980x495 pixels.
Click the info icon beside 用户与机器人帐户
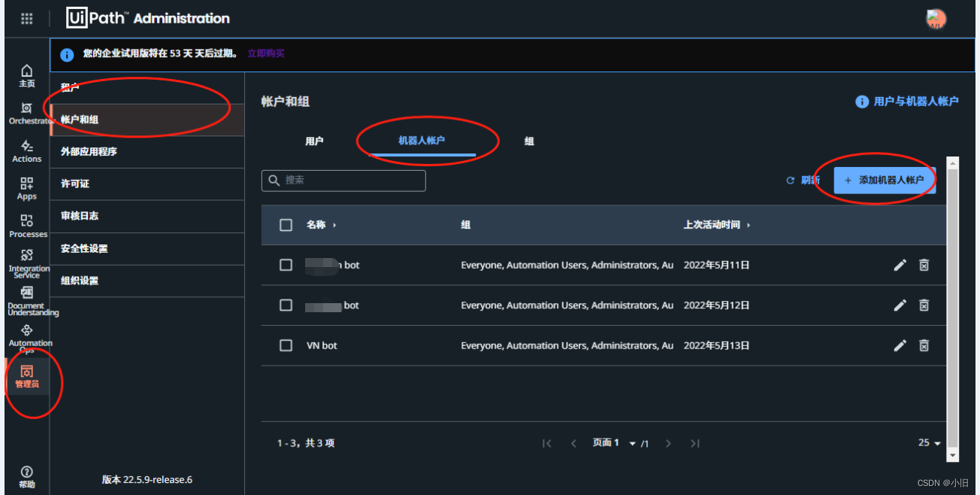point(862,102)
